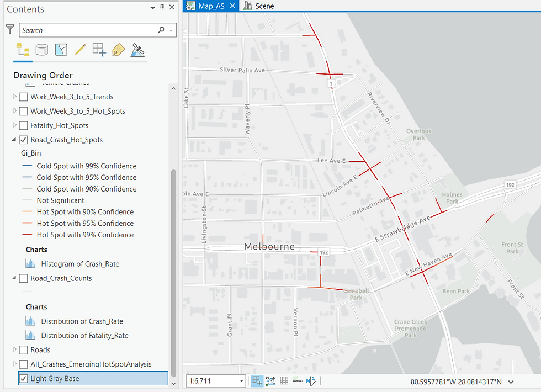The image size is (541, 392).
Task: Open the search options dropdown arrow
Action: (x=171, y=31)
